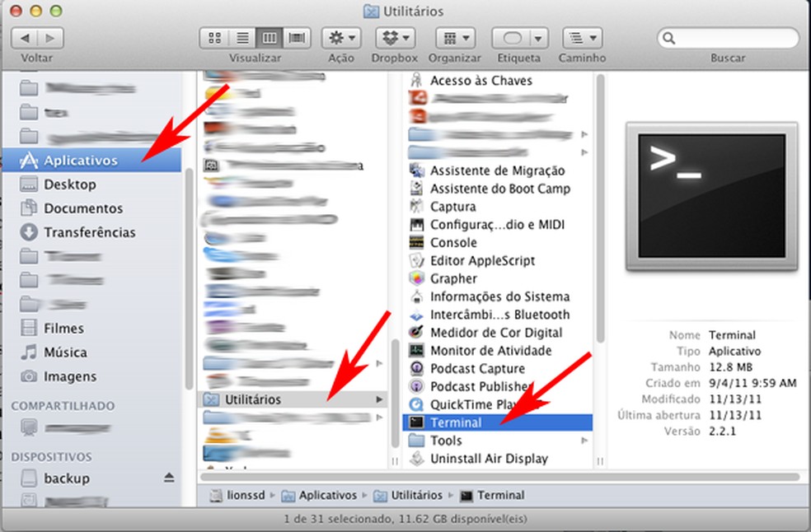
Task: Open the Dropbox toolbar dropdown
Action: click(x=395, y=38)
